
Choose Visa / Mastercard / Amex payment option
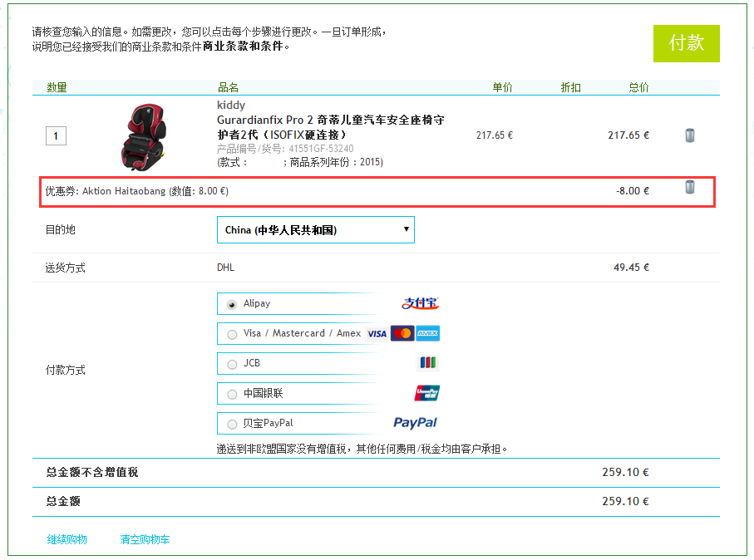point(232,335)
